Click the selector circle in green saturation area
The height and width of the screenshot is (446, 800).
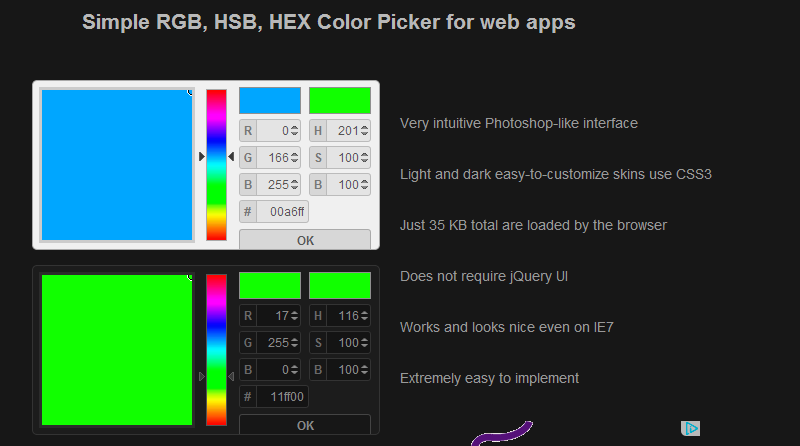click(190, 277)
